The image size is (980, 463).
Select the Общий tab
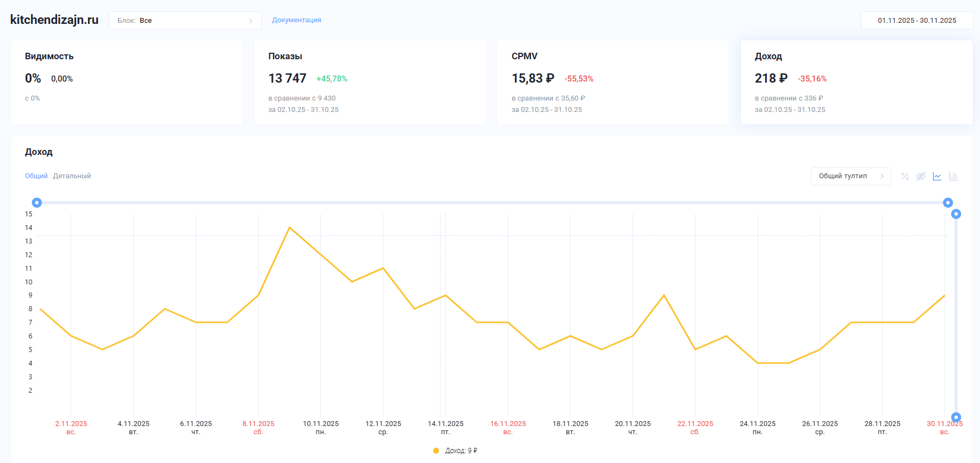36,176
